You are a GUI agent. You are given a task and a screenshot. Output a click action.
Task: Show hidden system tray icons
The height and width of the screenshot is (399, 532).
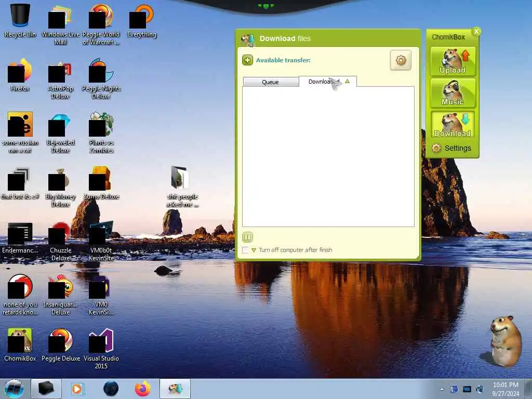[442, 390]
